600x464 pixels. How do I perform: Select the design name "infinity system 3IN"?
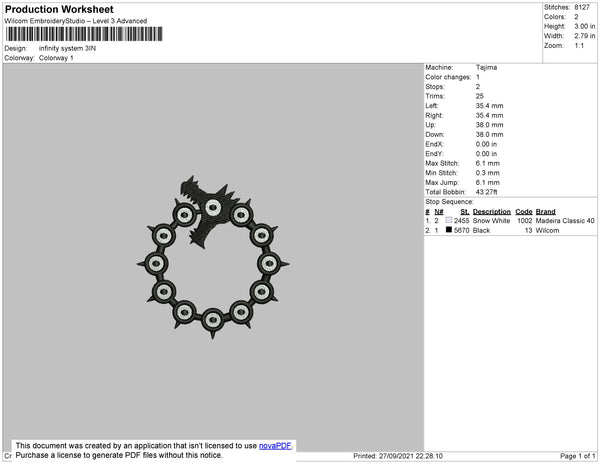(x=67, y=48)
